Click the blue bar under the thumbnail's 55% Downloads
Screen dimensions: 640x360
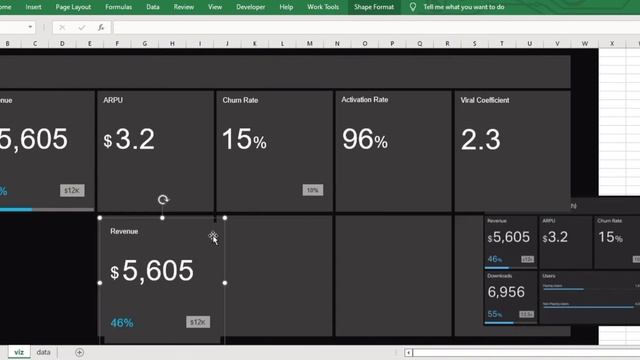pos(499,323)
